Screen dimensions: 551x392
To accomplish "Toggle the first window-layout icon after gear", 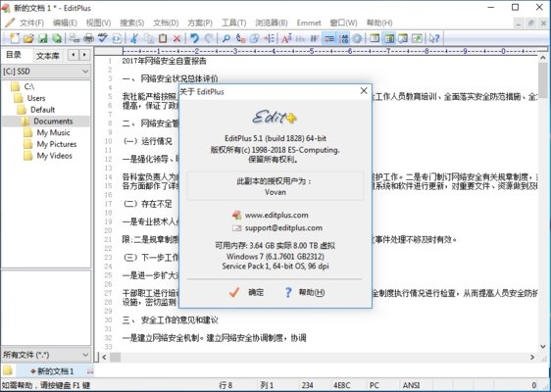I will click(x=375, y=38).
